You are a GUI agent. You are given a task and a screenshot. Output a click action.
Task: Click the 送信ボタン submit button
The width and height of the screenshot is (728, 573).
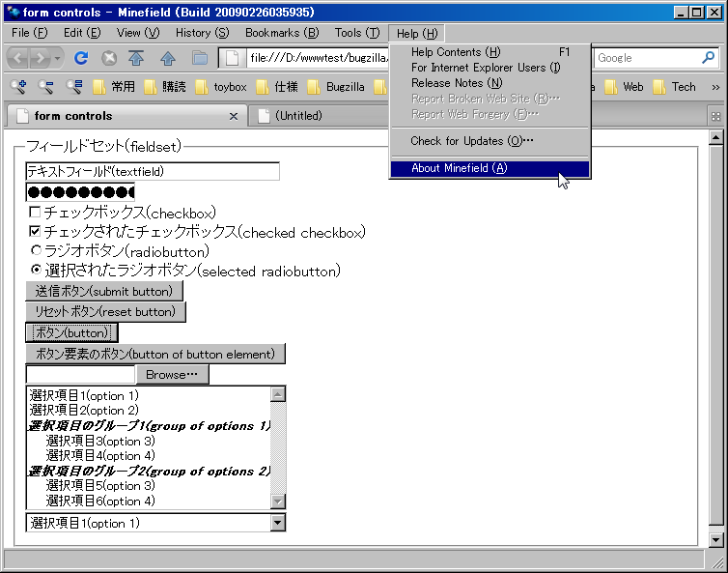coord(104,291)
